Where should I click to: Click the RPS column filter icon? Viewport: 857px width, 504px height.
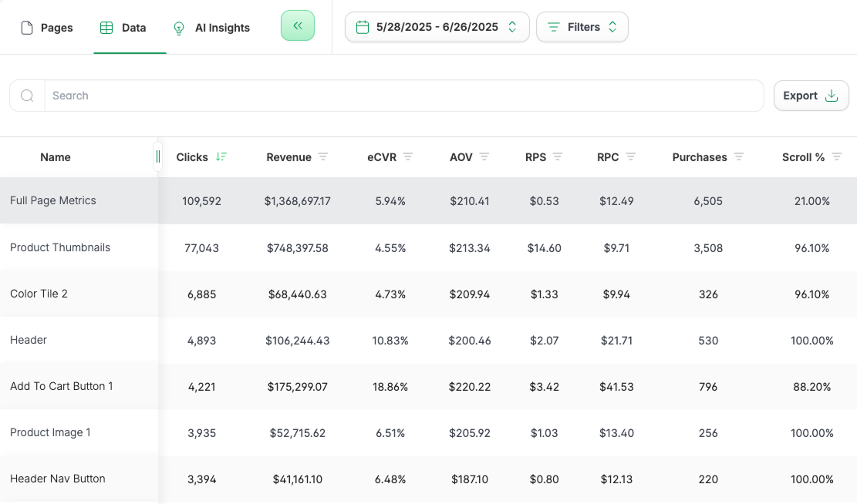(x=558, y=157)
